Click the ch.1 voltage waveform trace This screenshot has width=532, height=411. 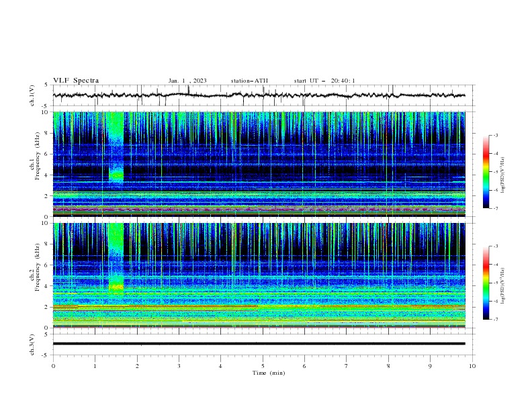259,95
